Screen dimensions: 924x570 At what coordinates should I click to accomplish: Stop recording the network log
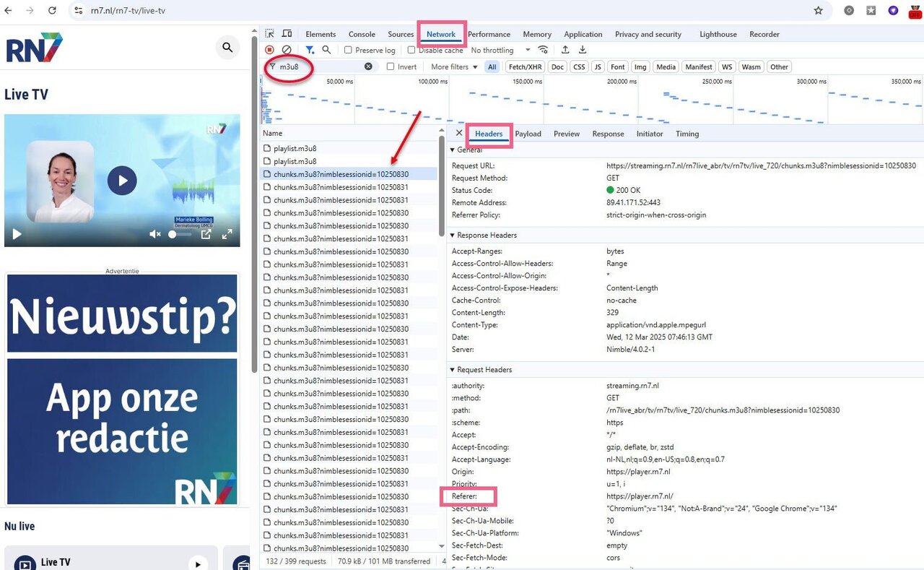pyautogui.click(x=269, y=50)
